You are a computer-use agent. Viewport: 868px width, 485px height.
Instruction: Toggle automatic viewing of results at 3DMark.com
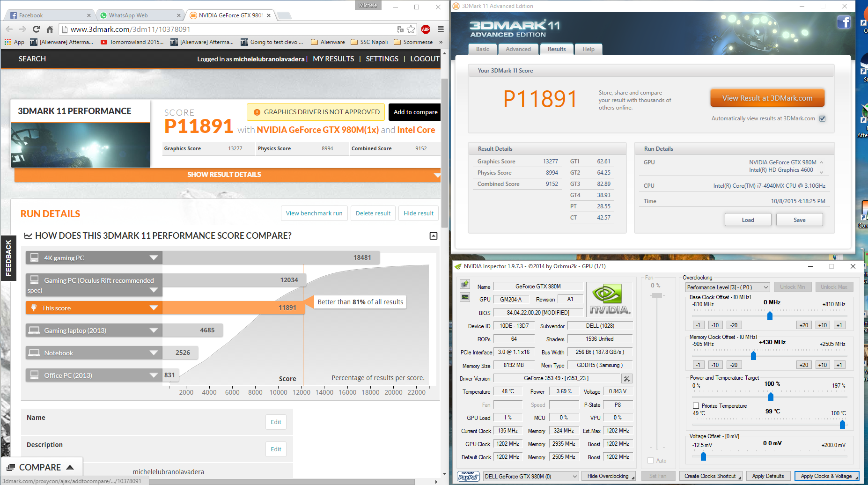click(x=823, y=118)
